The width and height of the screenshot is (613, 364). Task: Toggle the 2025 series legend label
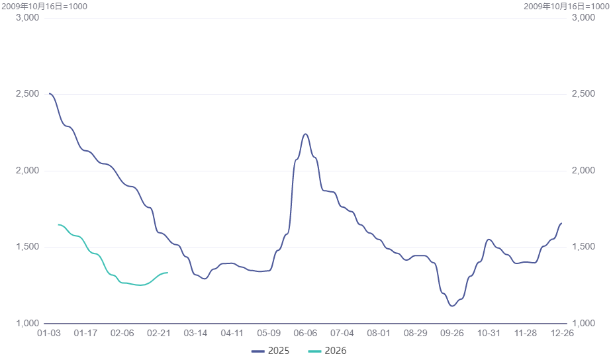(279, 351)
